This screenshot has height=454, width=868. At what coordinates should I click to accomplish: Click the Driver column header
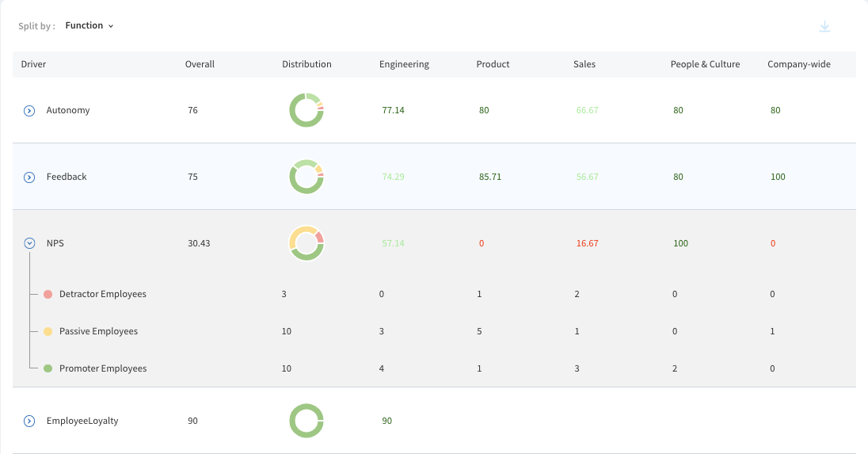pos(33,64)
